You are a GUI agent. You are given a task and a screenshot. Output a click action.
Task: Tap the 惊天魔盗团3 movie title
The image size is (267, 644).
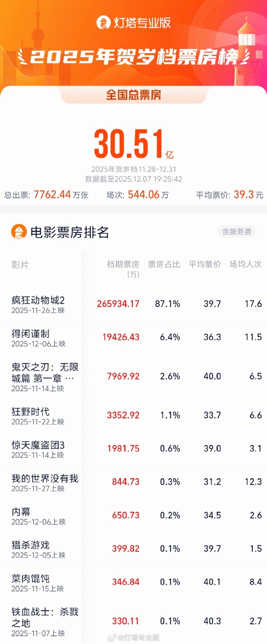pos(38,445)
